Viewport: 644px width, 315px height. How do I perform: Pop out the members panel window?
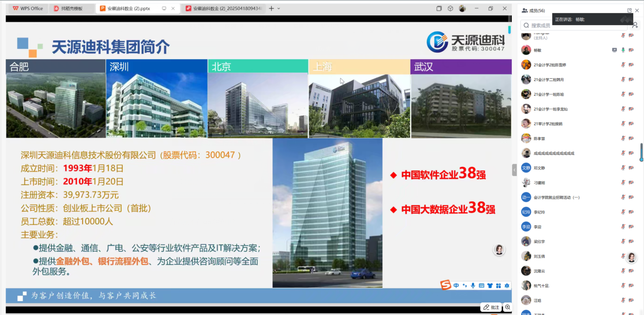coord(629,11)
